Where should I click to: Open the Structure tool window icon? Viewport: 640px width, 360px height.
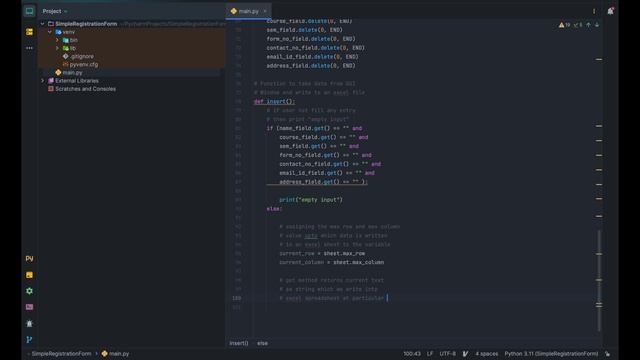tap(29, 32)
